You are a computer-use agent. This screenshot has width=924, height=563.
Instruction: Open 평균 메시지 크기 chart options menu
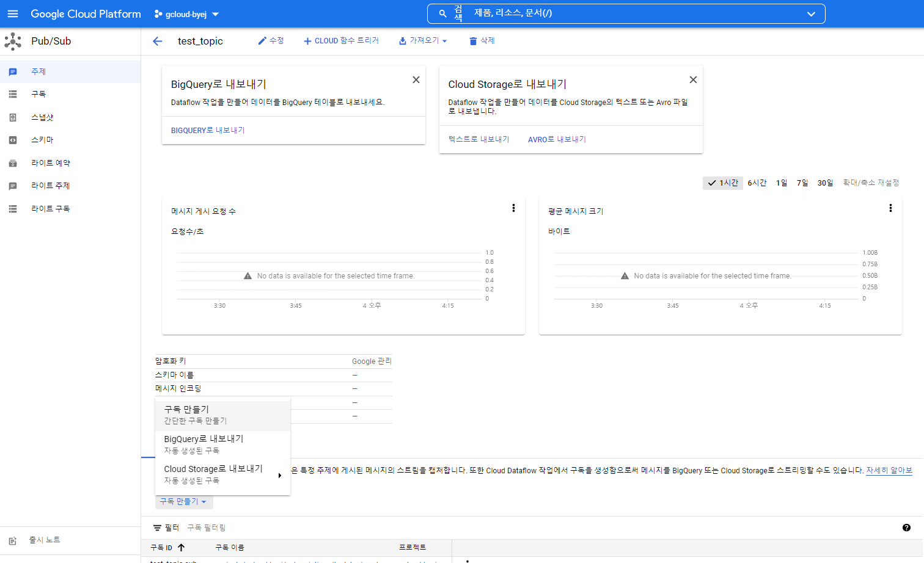coord(890,208)
